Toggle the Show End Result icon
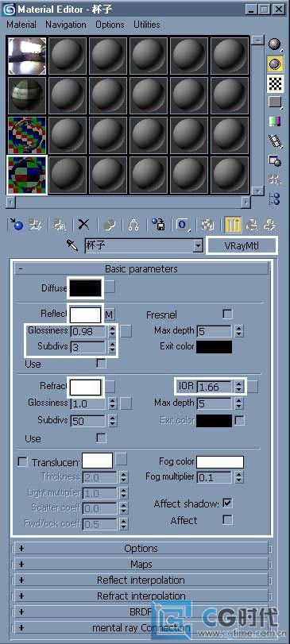The width and height of the screenshot is (290, 644). [x=233, y=224]
